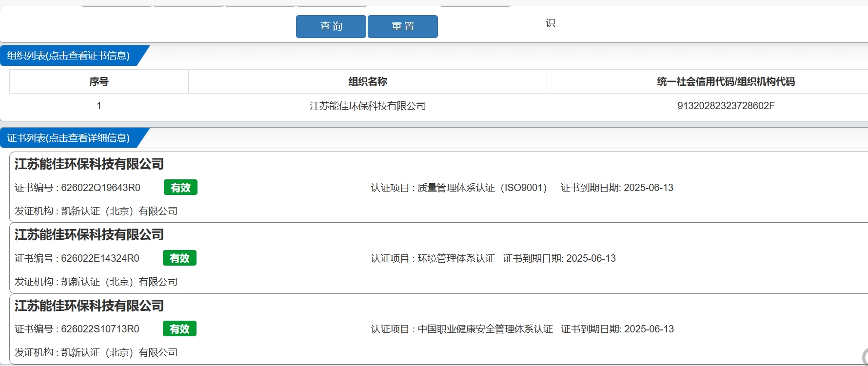Click the row number 1 cell
This screenshot has width=868, height=366.
(99, 106)
